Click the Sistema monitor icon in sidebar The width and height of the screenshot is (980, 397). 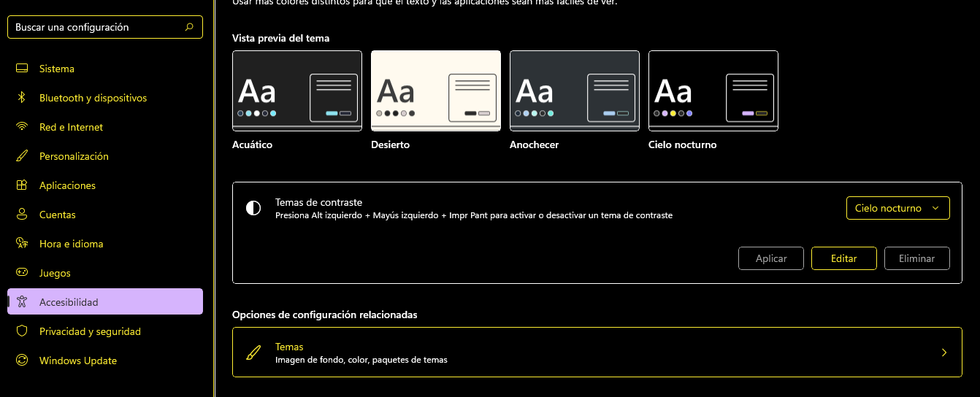(x=22, y=69)
